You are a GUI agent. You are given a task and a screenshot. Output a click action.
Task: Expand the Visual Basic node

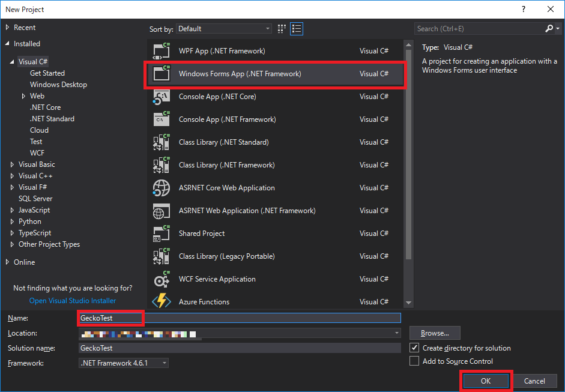coord(12,164)
